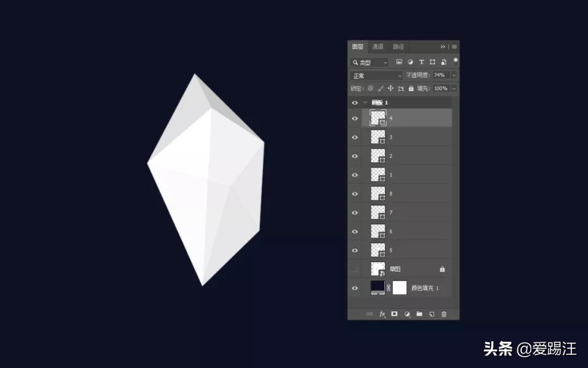Viewport: 588px width, 368px height.
Task: Click the 颜色填充 1 color thumbnail
Action: (378, 288)
